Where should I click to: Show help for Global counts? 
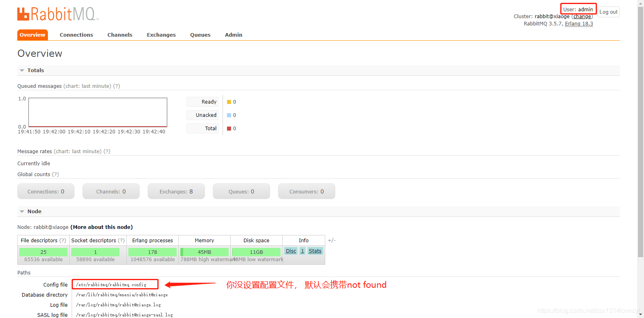pos(55,175)
